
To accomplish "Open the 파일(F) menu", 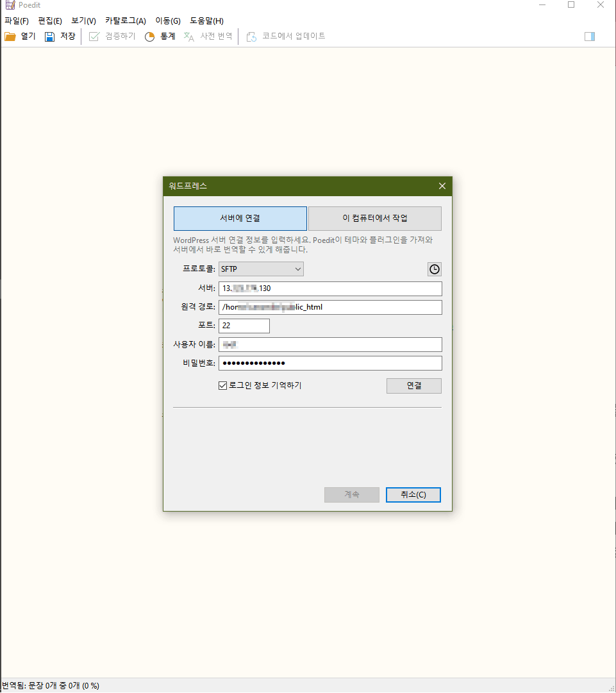I will [17, 21].
